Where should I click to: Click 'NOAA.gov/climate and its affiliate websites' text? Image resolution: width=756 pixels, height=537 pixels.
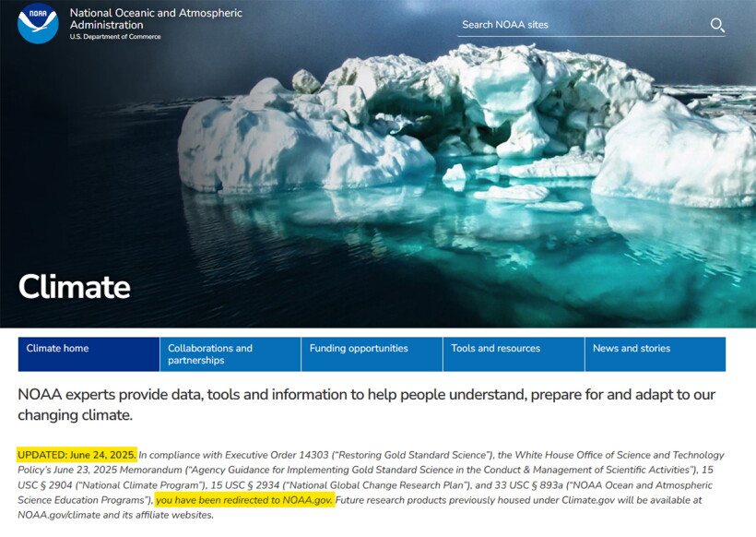tap(115, 515)
